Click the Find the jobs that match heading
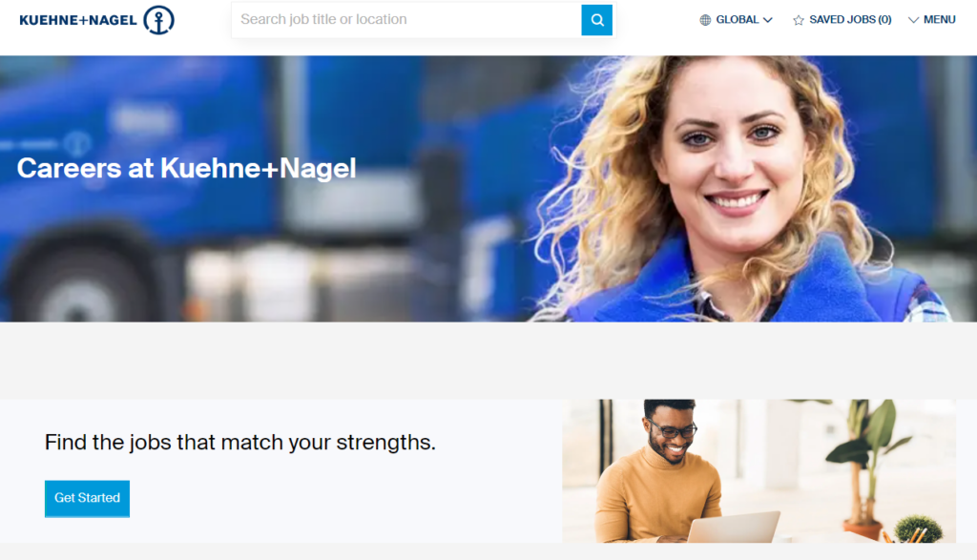 pos(239,443)
